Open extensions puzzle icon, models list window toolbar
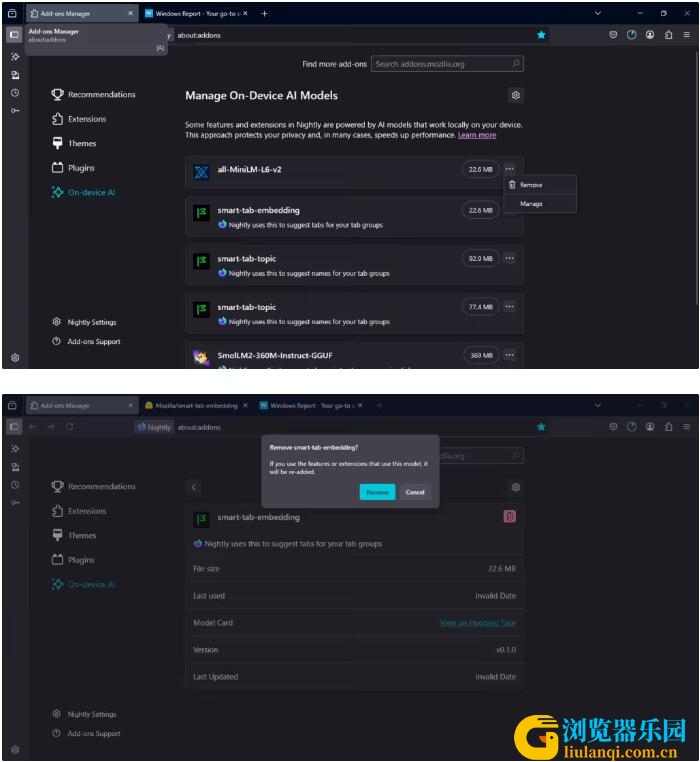 tap(668, 35)
